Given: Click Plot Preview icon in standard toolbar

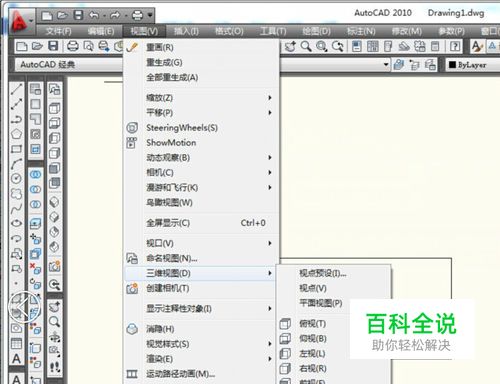Looking at the screenshot, I should [88, 46].
